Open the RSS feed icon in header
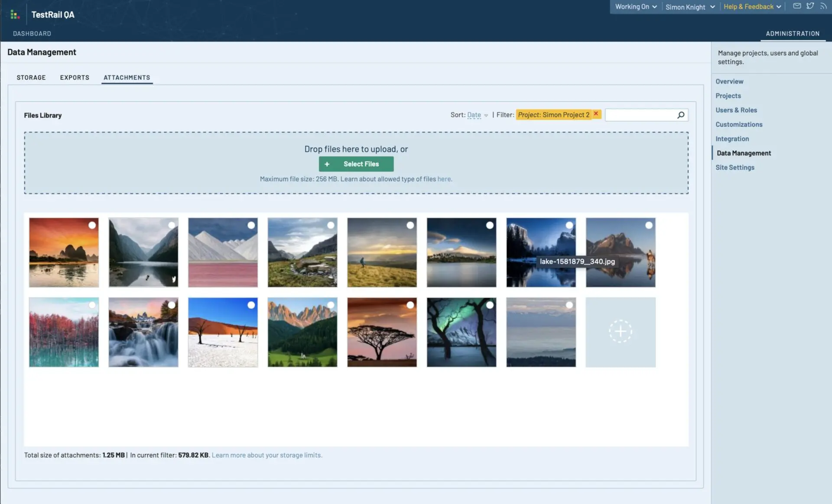Screen dimensions: 832x504 pos(823,6)
